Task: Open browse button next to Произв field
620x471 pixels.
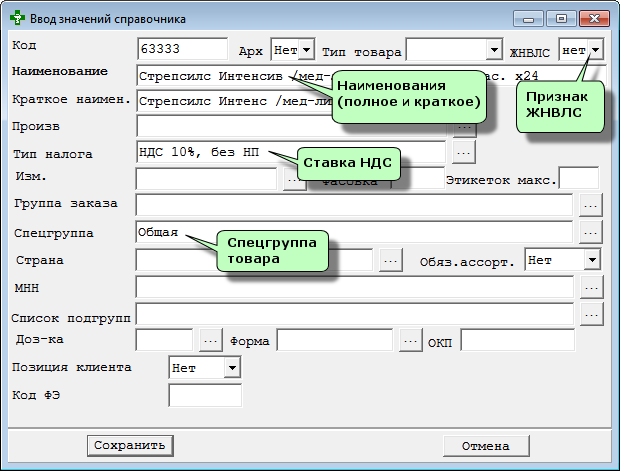Action: click(x=464, y=127)
